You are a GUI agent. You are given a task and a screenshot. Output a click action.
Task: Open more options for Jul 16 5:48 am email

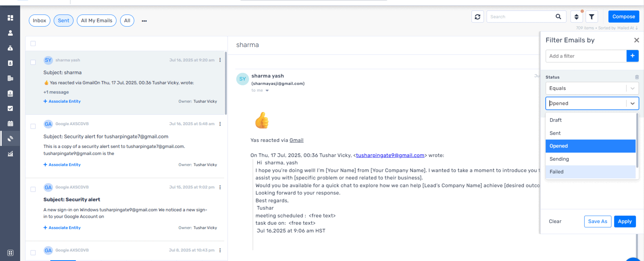(x=220, y=124)
